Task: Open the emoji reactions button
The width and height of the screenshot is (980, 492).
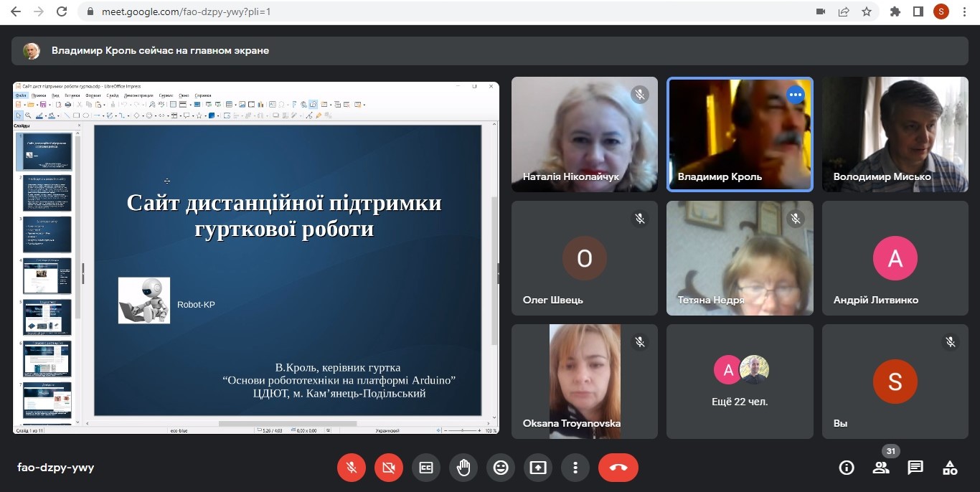Action: click(x=501, y=468)
